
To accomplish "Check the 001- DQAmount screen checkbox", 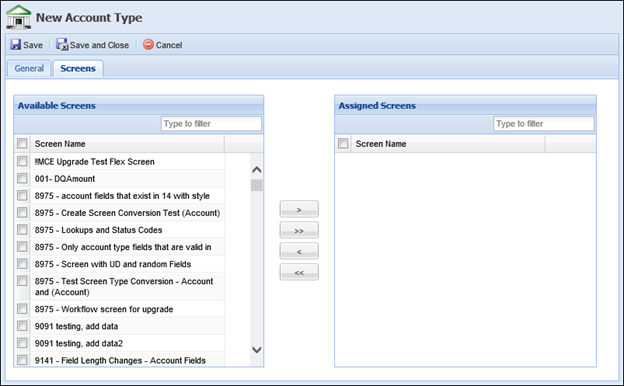I will click(22, 179).
